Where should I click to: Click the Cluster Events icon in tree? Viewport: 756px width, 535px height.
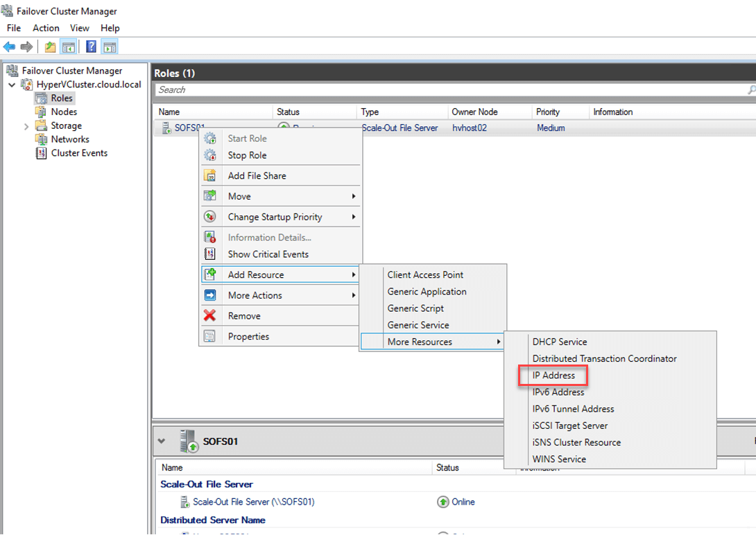pyautogui.click(x=41, y=153)
